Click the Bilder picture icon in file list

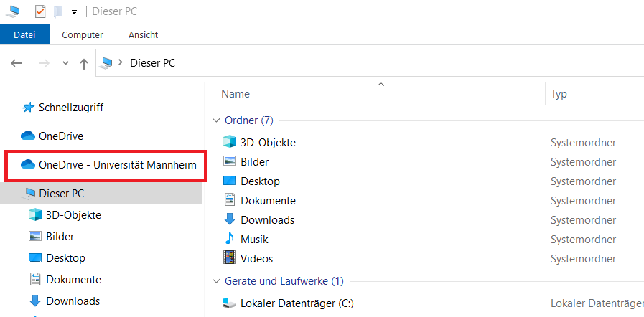(x=230, y=161)
